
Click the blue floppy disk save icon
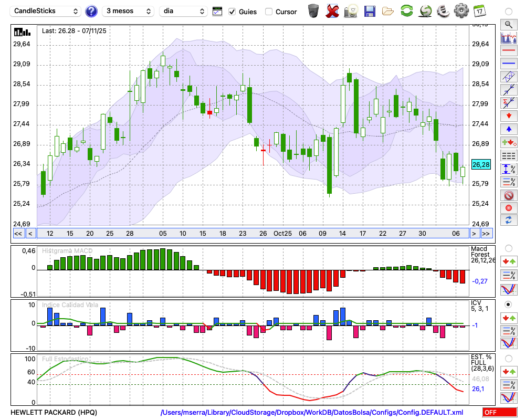point(370,11)
